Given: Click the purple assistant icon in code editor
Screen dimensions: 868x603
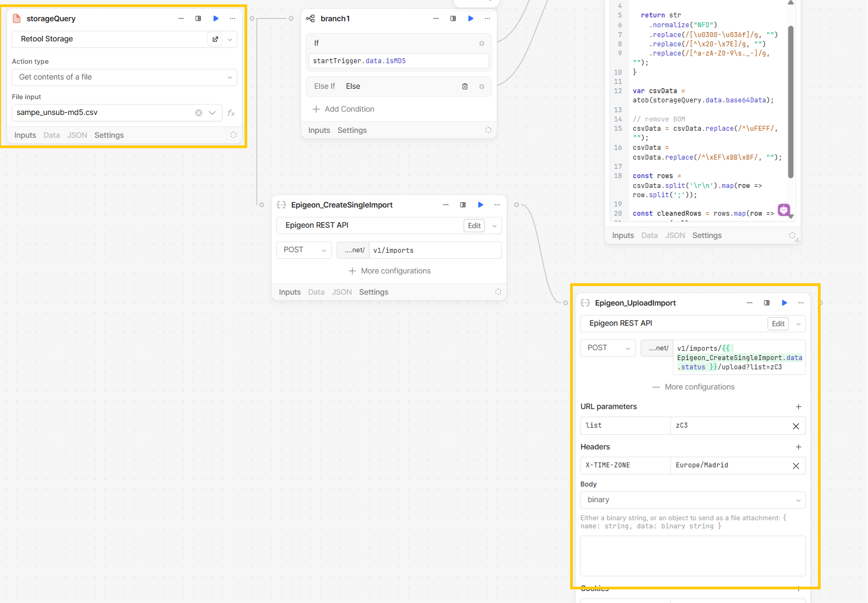Looking at the screenshot, I should coord(784,210).
